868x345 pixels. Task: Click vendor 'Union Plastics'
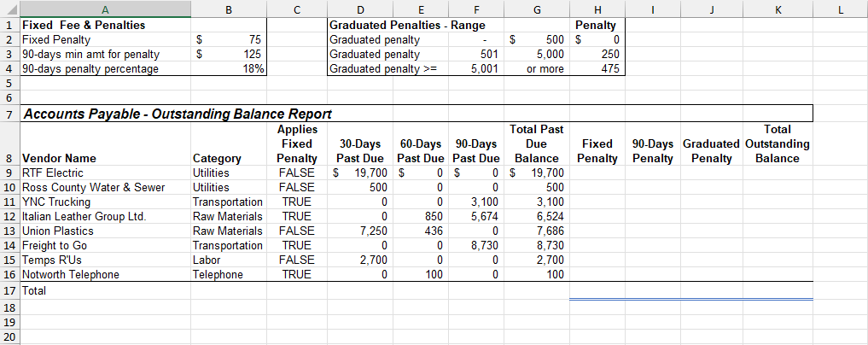click(105, 231)
